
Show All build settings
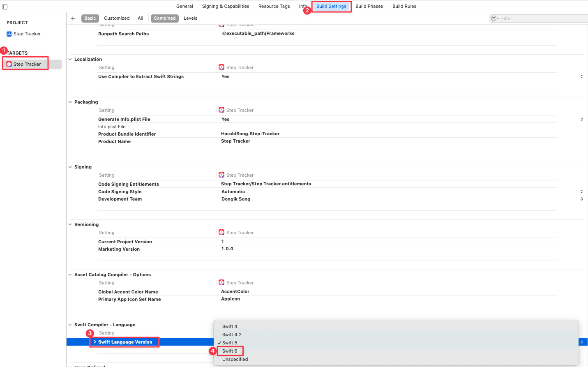(141, 18)
